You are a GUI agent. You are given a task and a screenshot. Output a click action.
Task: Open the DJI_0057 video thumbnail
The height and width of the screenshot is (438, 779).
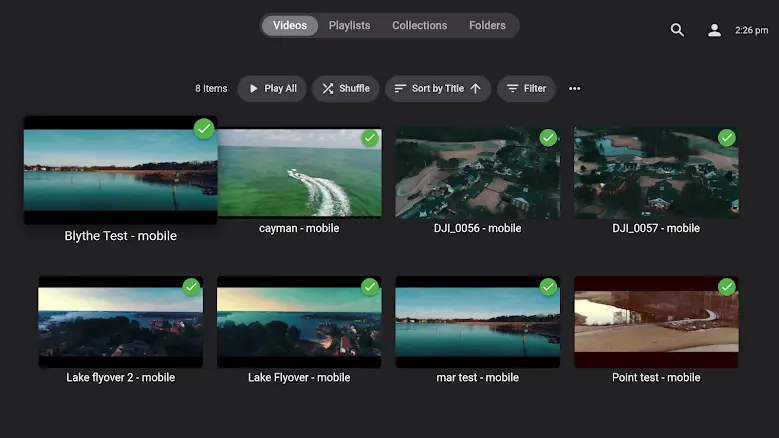[656, 174]
